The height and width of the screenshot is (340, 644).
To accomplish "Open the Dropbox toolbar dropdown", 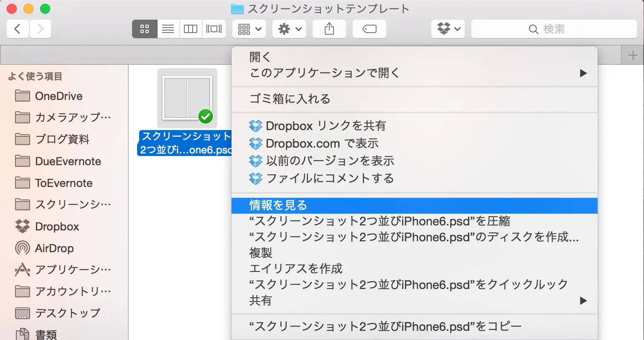I will pyautogui.click(x=448, y=29).
